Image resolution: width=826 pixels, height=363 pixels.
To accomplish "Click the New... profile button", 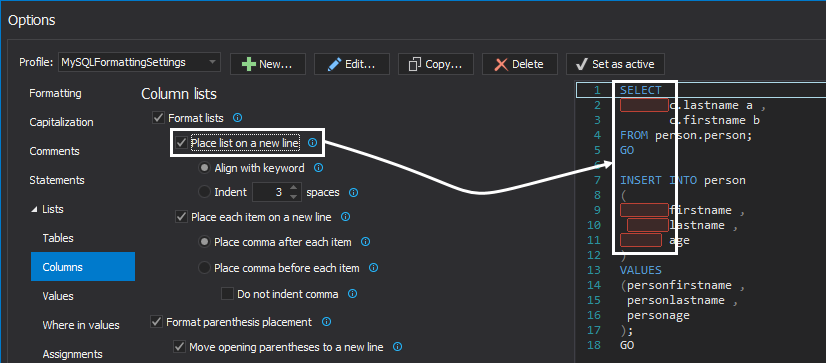I will pos(268,64).
